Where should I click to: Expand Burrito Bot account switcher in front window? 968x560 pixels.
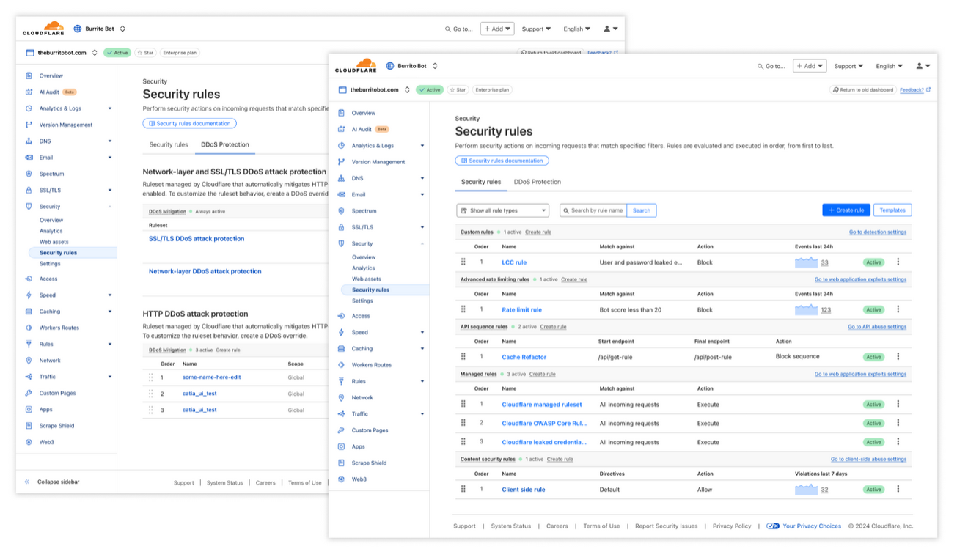tap(435, 66)
